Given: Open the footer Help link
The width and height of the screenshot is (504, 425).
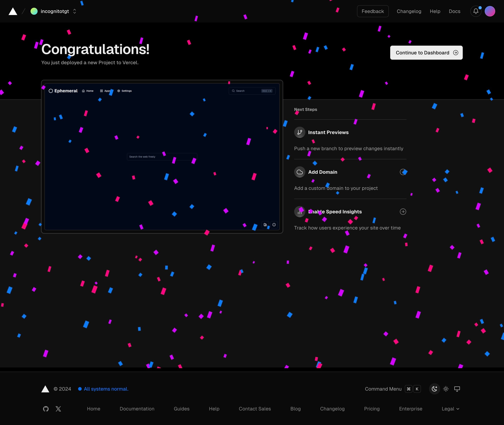Looking at the screenshot, I should point(214,409).
